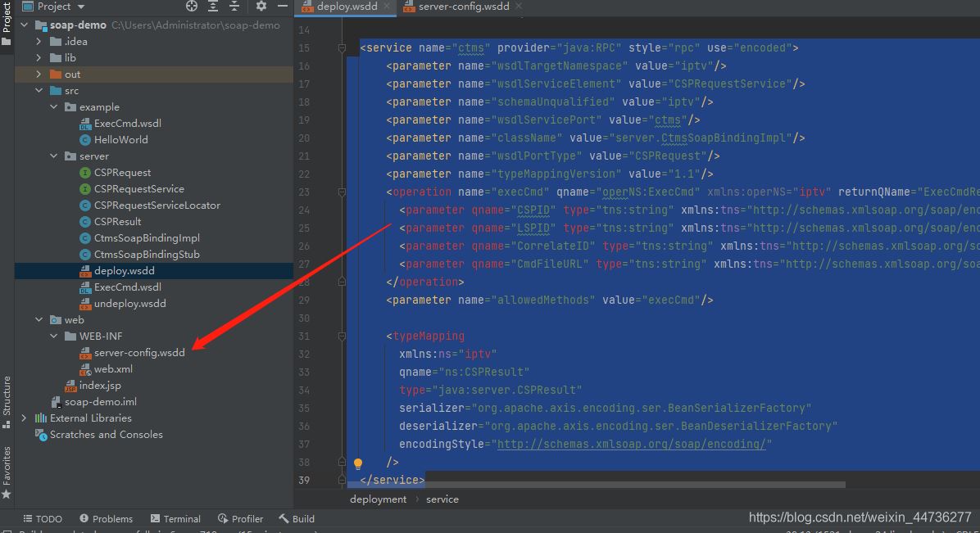
Task: Click the Expand All icon in Project panel
Action: pos(214,7)
